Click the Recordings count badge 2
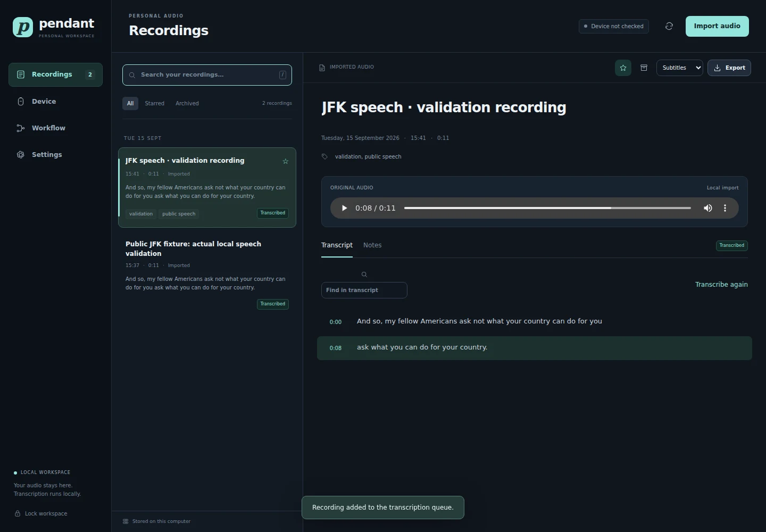Image resolution: width=766 pixels, height=532 pixels. pyautogui.click(x=90, y=74)
